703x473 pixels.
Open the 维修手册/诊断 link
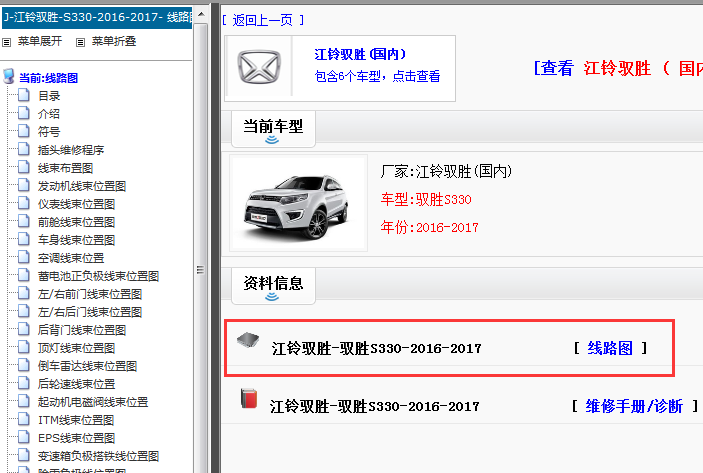pos(634,406)
